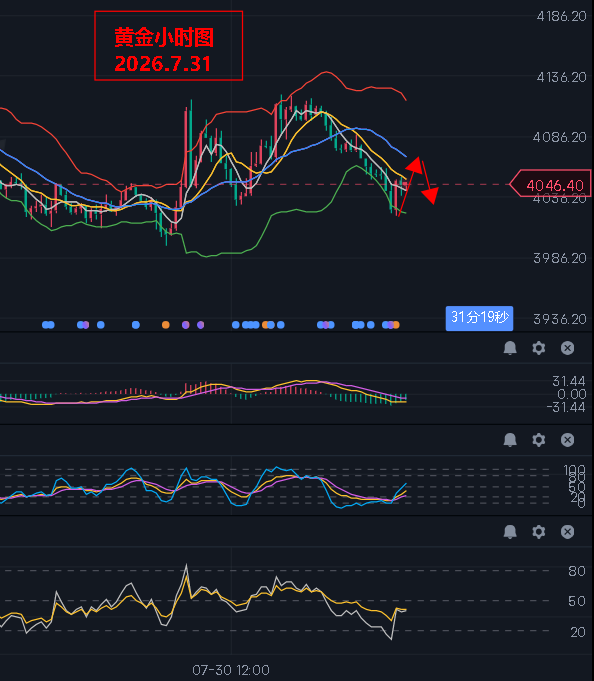The width and height of the screenshot is (594, 681).
Task: Click the candle countdown badge 31分19秒
Action: (479, 318)
